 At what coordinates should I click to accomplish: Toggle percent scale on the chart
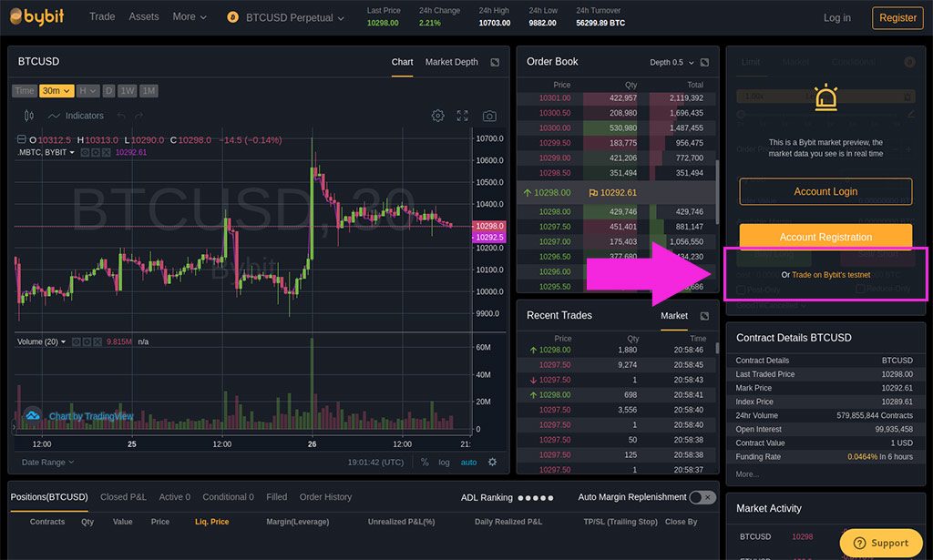(x=425, y=462)
